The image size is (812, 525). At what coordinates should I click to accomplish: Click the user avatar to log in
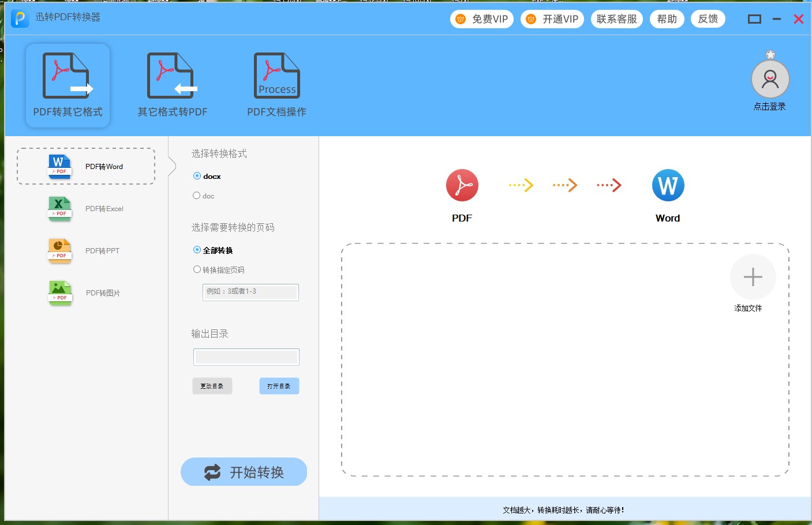pyautogui.click(x=770, y=79)
